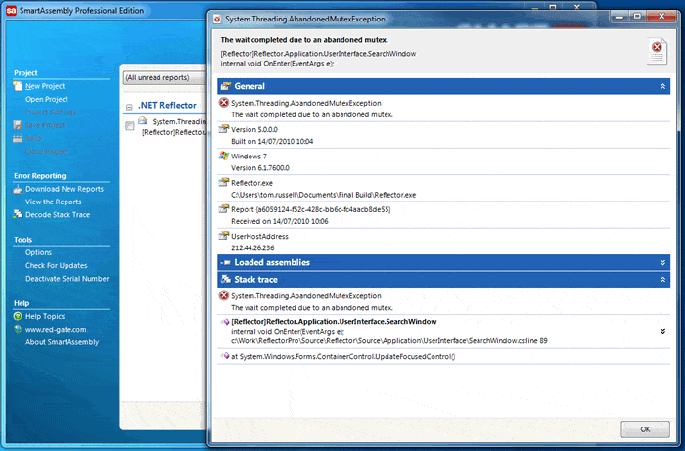Expand the SearchWindow stack frame details
685x451 pixels.
[x=662, y=331]
